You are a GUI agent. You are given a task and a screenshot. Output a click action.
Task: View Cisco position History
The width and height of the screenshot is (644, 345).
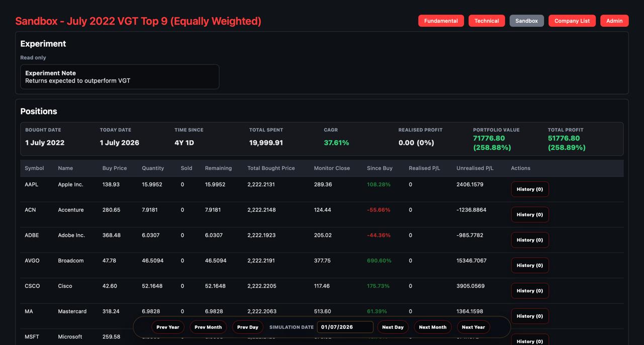pos(530,291)
